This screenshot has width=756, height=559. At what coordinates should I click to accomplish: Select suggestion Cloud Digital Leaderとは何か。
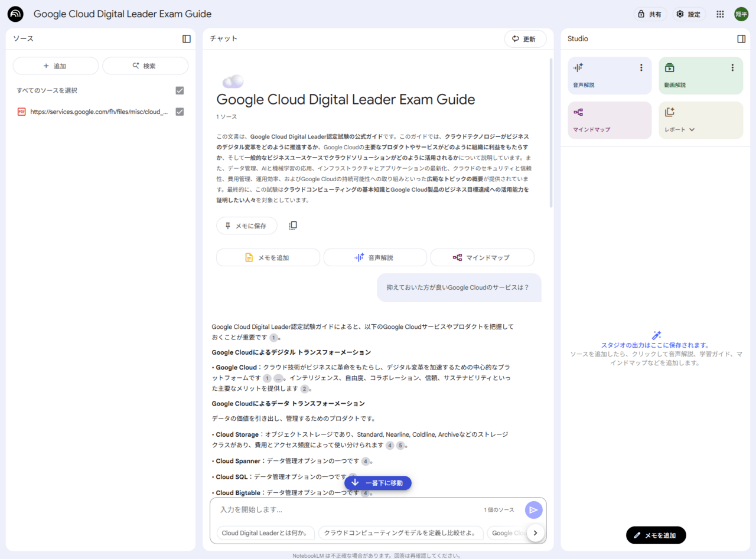point(266,533)
